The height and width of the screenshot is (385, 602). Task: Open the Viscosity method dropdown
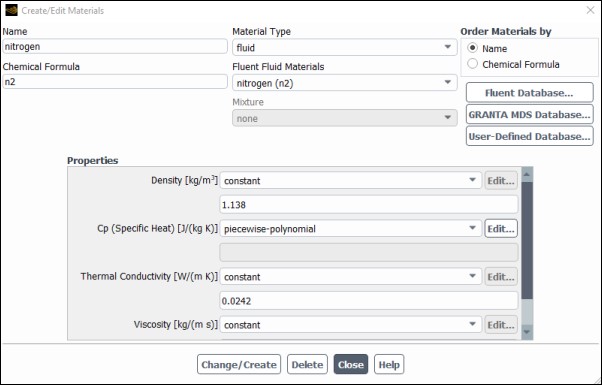coord(351,325)
